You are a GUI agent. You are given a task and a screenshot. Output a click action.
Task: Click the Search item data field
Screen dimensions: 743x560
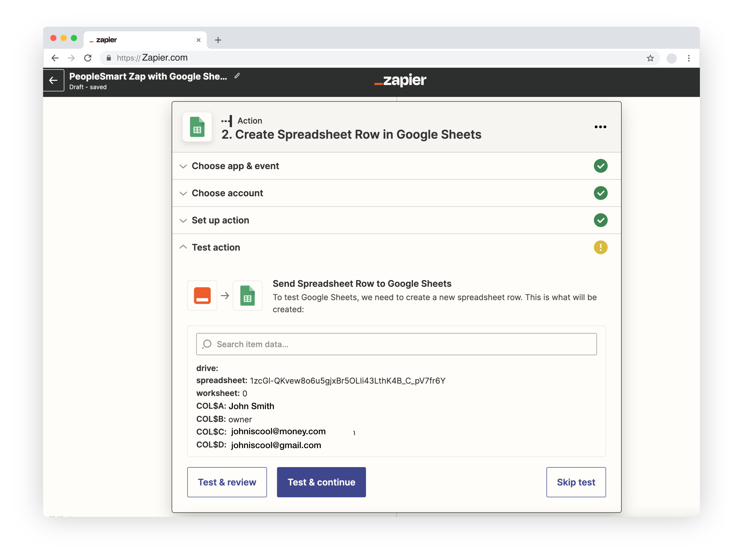396,344
